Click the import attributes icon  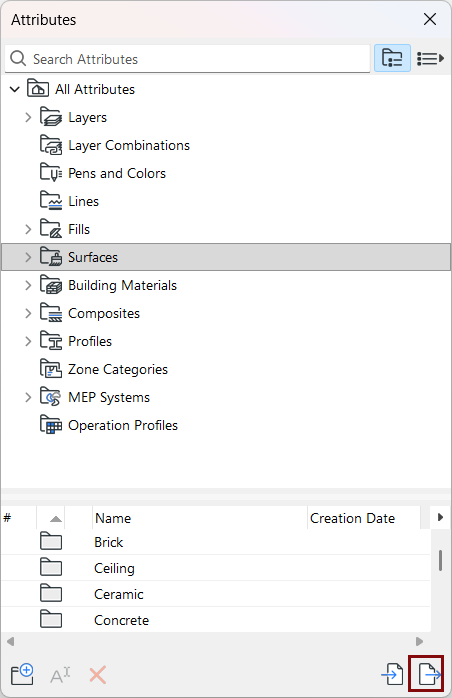coord(392,674)
